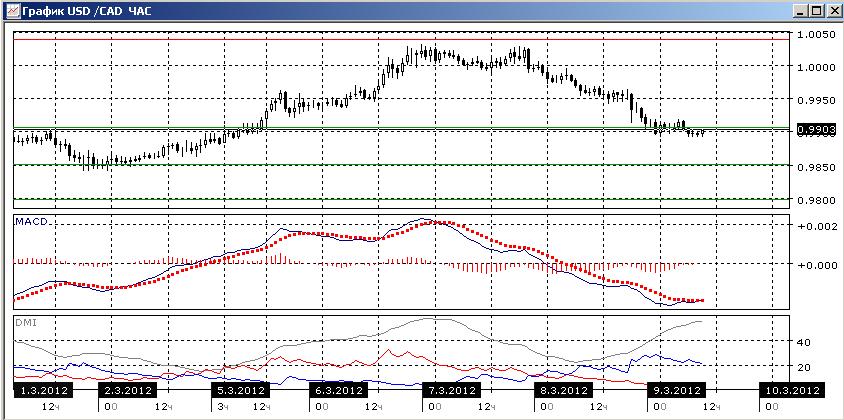Close the USD/CAD chart window

pos(832,11)
